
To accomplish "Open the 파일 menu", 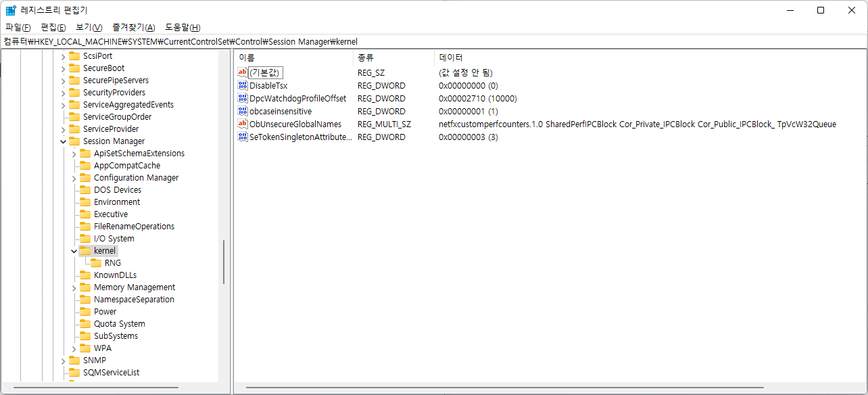I will pos(18,28).
